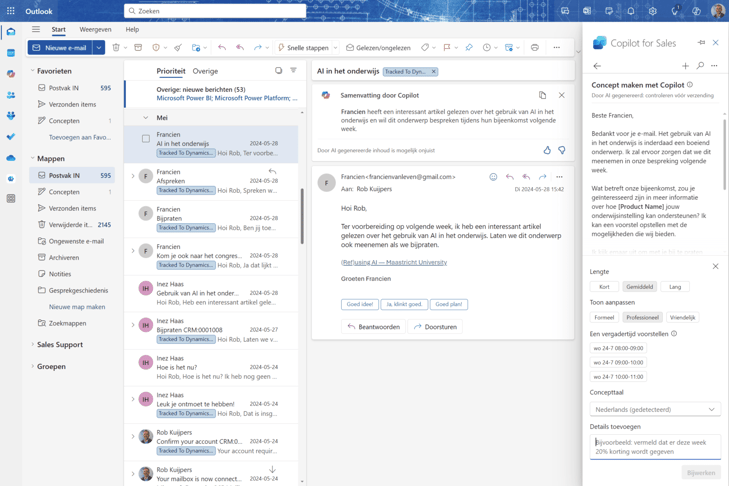Open the Snelle stappen dropdown arrow

(x=336, y=47)
